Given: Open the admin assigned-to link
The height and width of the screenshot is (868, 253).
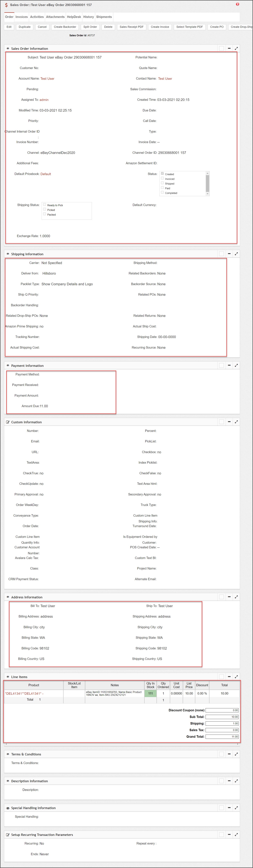Looking at the screenshot, I should (44, 100).
